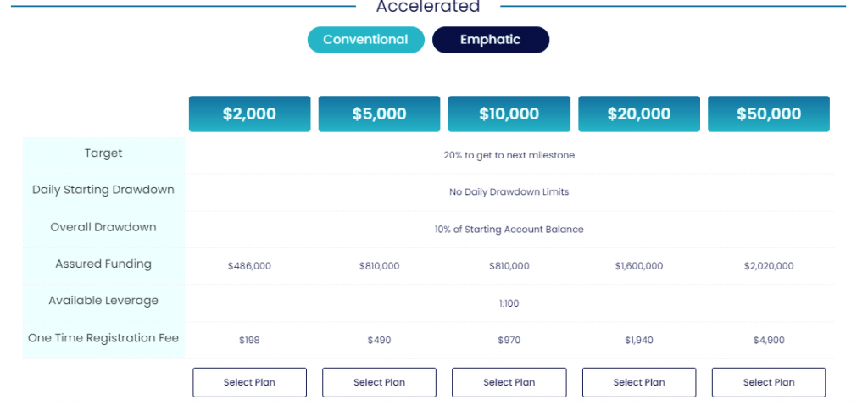868x405 pixels.
Task: Switch to the Conventional plan type
Action: (366, 40)
